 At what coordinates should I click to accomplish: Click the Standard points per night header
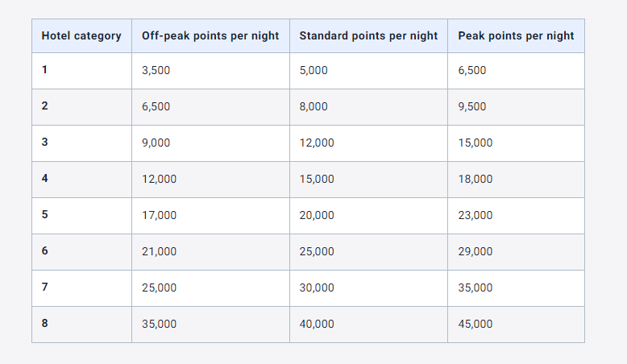[368, 35]
